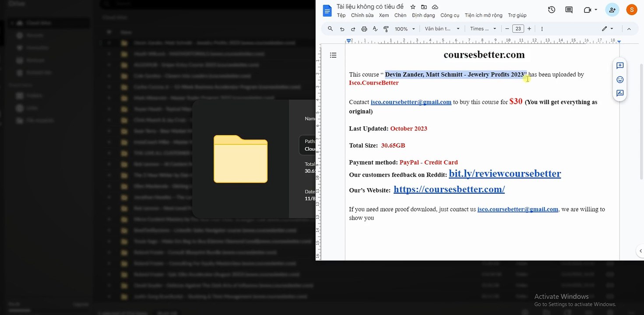Show the document outline list icon

pyautogui.click(x=333, y=55)
